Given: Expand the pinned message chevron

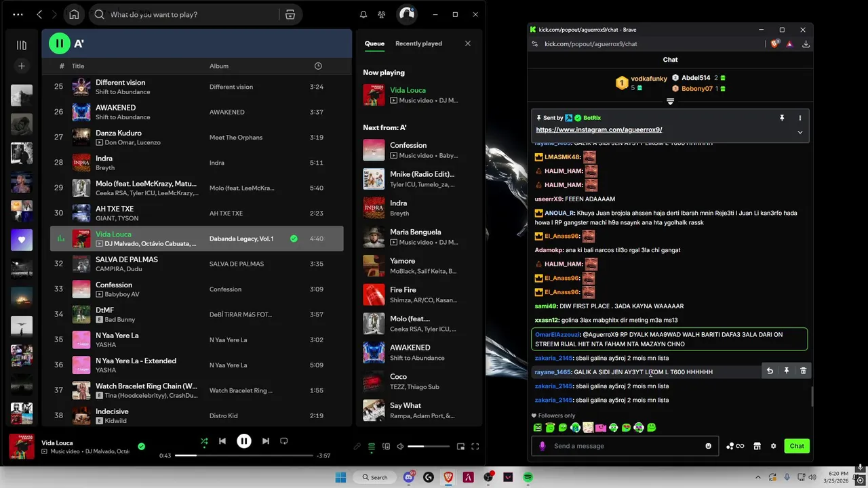Looking at the screenshot, I should [x=800, y=132].
